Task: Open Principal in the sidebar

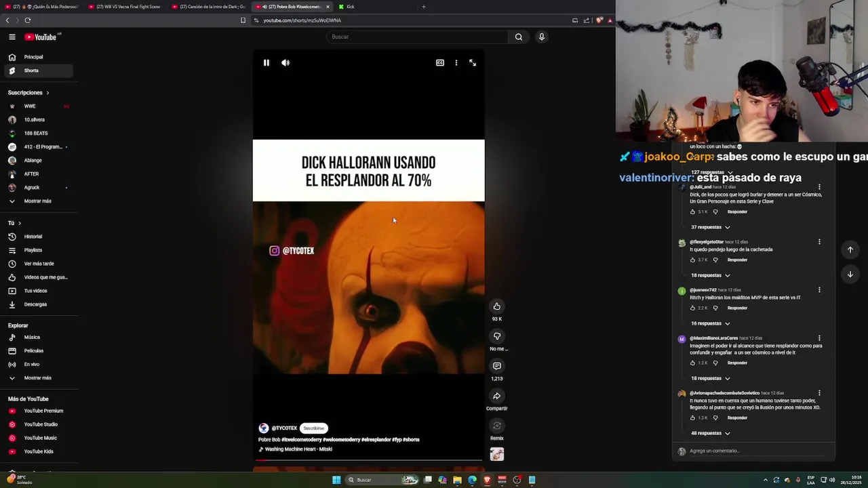Action: point(38,57)
